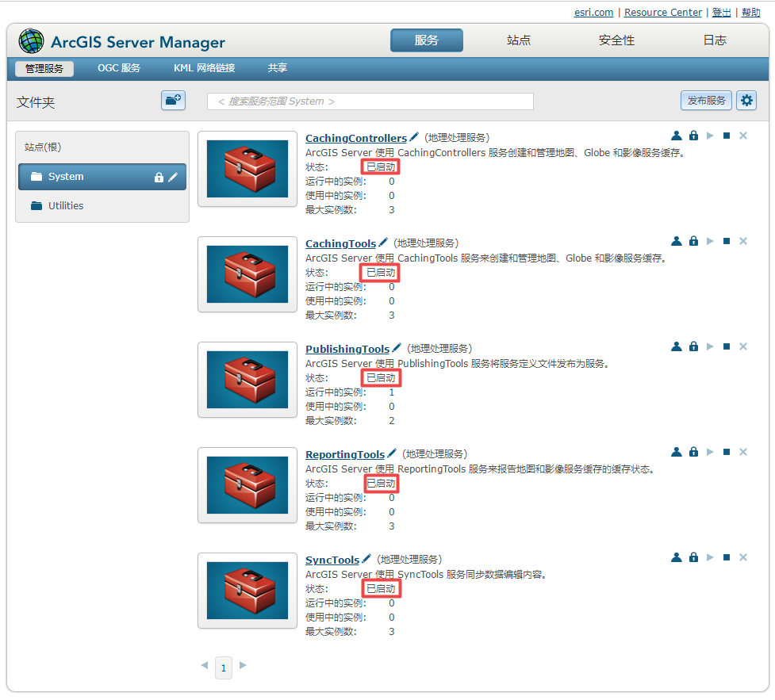775x700 pixels.
Task: Open the CachingControllers service link
Action: (356, 138)
